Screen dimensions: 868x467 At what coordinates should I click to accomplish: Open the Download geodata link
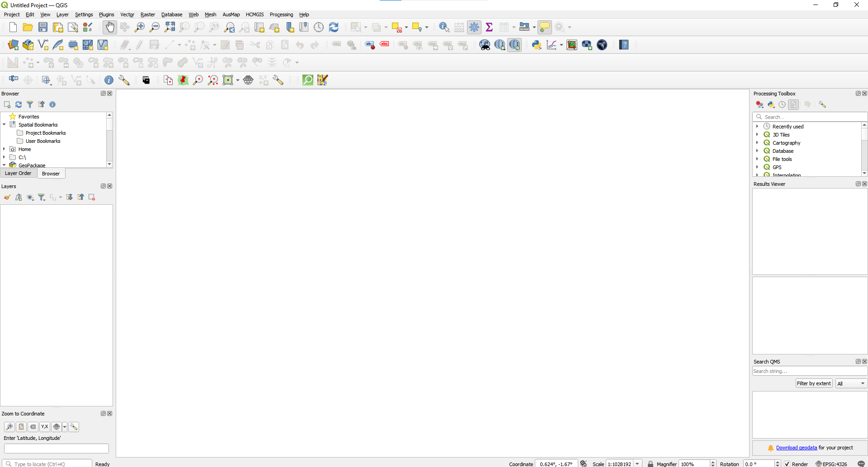[x=797, y=448]
